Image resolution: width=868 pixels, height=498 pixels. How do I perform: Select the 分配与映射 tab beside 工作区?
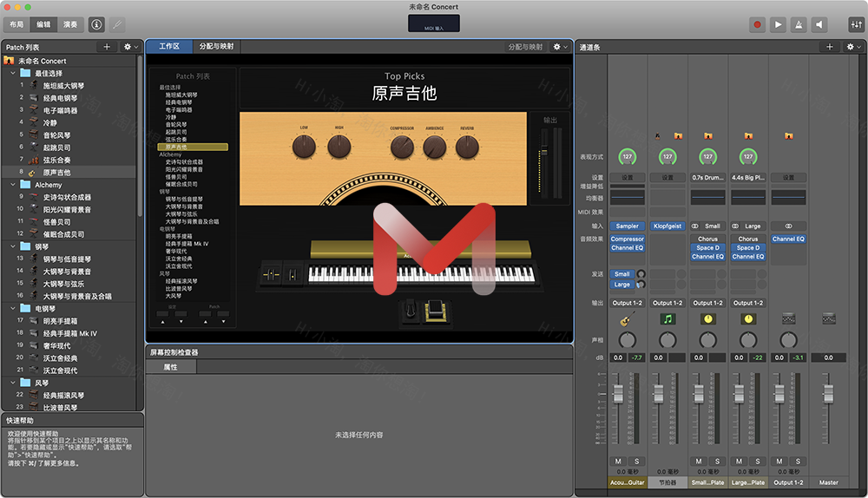point(216,47)
